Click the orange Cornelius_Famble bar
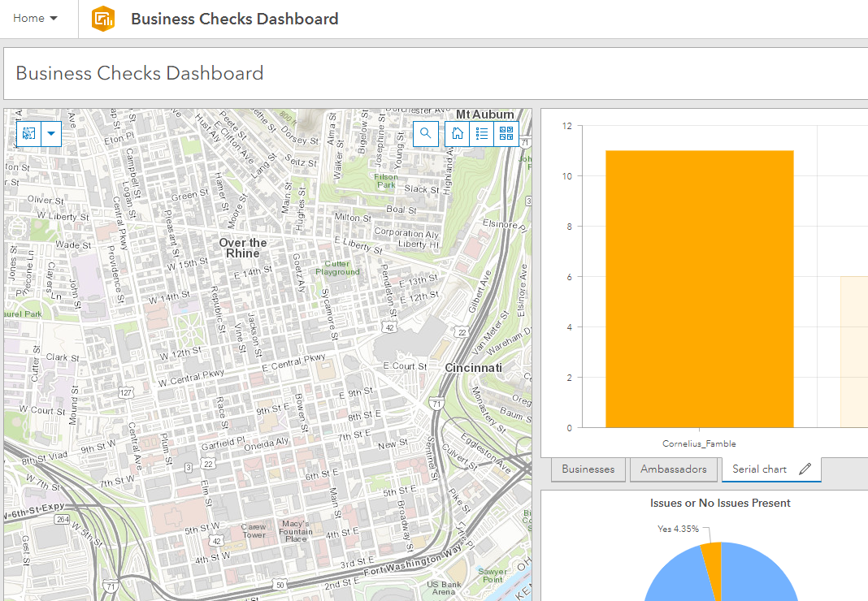This screenshot has width=868, height=601. click(700, 289)
